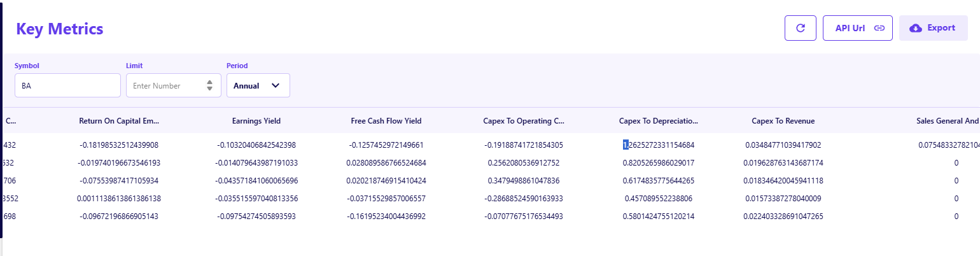
Task: Click the Earnings Yield column header
Action: tap(256, 120)
